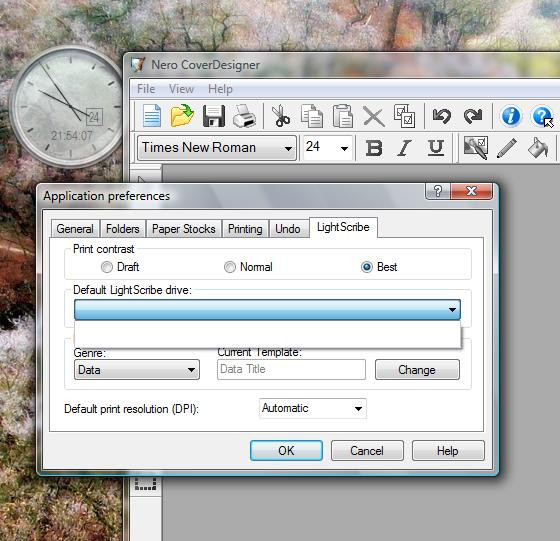This screenshot has width=560, height=541.
Task: Open the Automatic print resolution dropdown
Action: coord(313,408)
